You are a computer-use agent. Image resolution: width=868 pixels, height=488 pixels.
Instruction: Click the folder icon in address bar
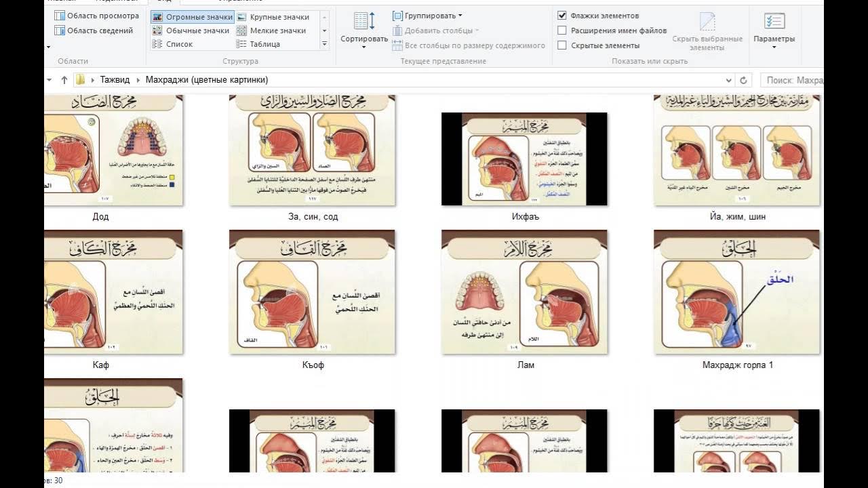point(81,80)
